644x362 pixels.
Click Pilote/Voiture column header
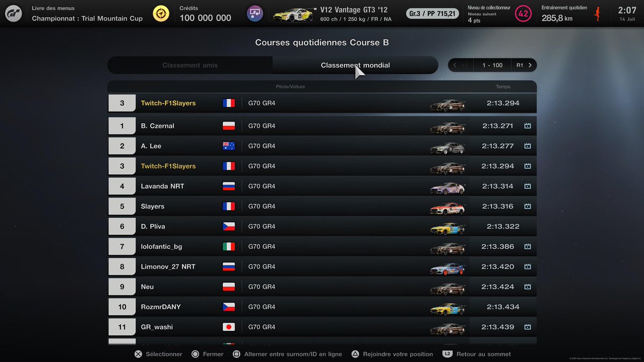(x=290, y=86)
